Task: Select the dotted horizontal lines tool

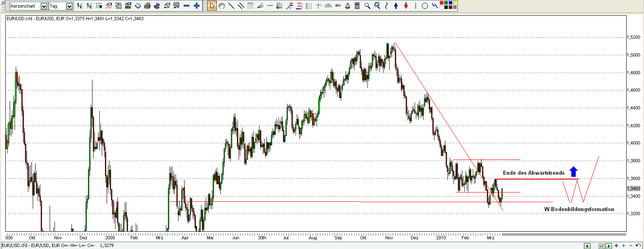Action: point(250,6)
